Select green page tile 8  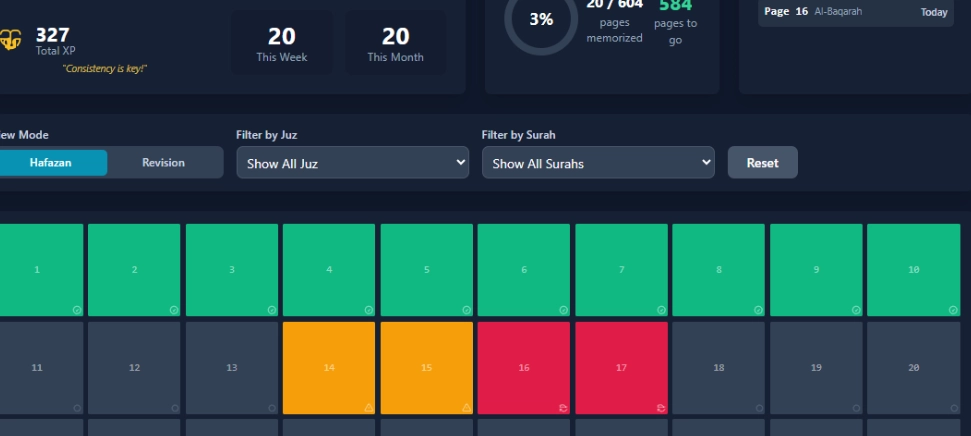(718, 270)
